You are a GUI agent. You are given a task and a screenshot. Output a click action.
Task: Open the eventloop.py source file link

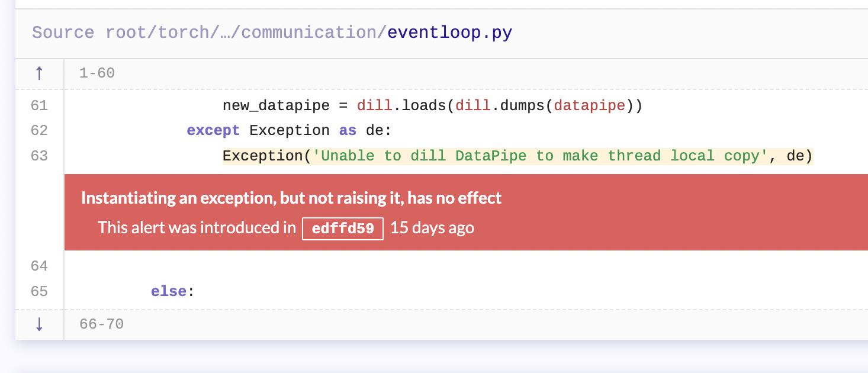pyautogui.click(x=449, y=33)
